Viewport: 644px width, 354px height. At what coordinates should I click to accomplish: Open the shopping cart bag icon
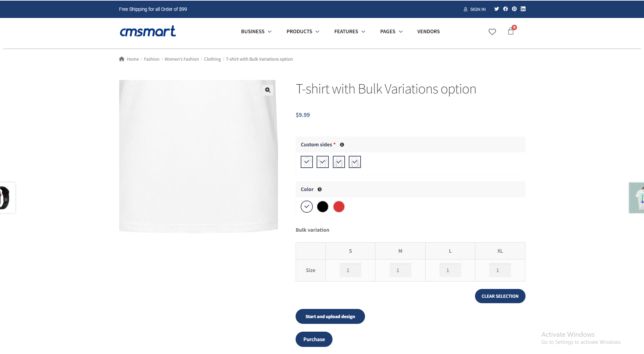[x=511, y=32]
